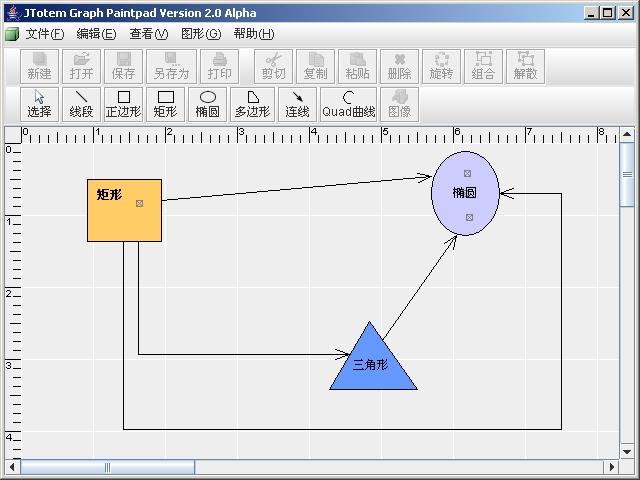Open the 帮助(H) menu
The image size is (640, 480).
coord(254,34)
